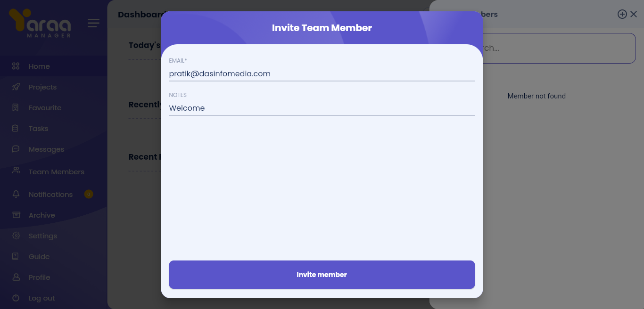Click the Home grid icon in sidebar
Screen dimensions: 644x309
pyautogui.click(x=16, y=66)
